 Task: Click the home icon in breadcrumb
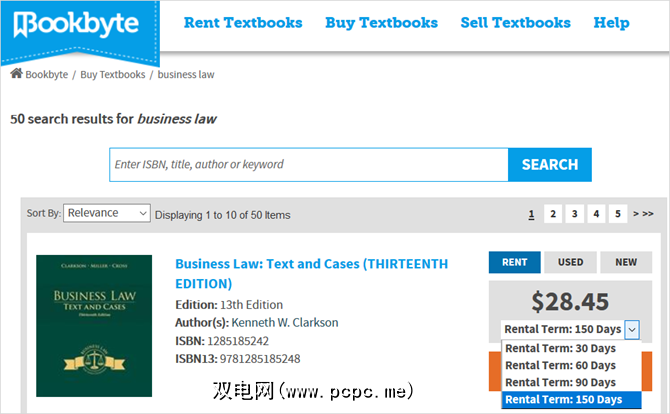[x=16, y=74]
